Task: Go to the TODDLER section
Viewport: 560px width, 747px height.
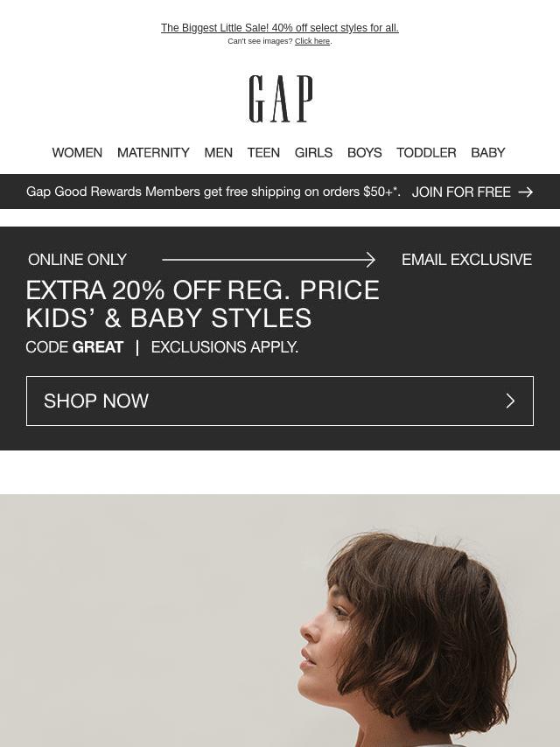Action: [x=426, y=152]
